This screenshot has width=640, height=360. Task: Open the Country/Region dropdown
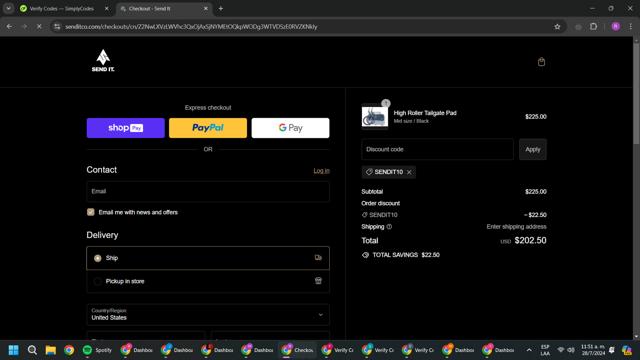click(208, 314)
